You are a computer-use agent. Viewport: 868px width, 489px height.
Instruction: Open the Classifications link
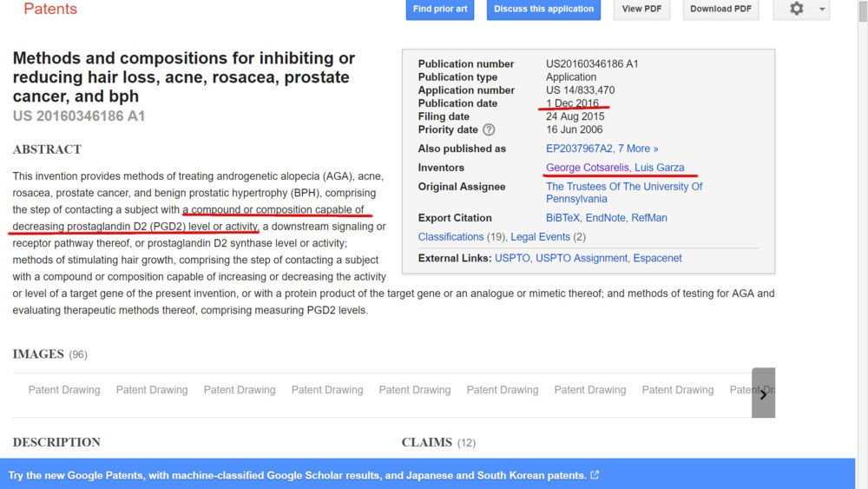pos(450,237)
